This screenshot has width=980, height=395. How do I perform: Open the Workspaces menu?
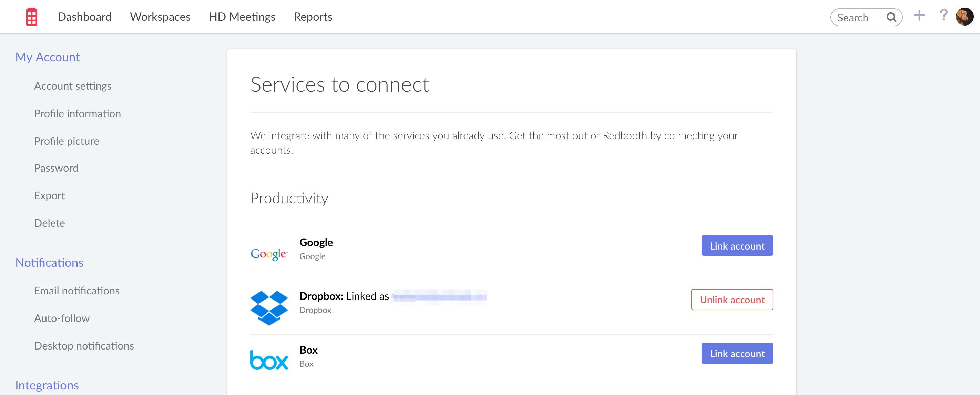coord(160,17)
